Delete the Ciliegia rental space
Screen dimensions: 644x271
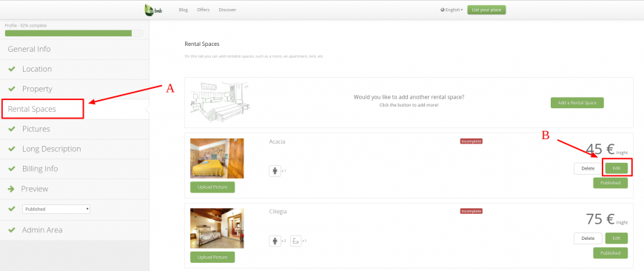(588, 238)
